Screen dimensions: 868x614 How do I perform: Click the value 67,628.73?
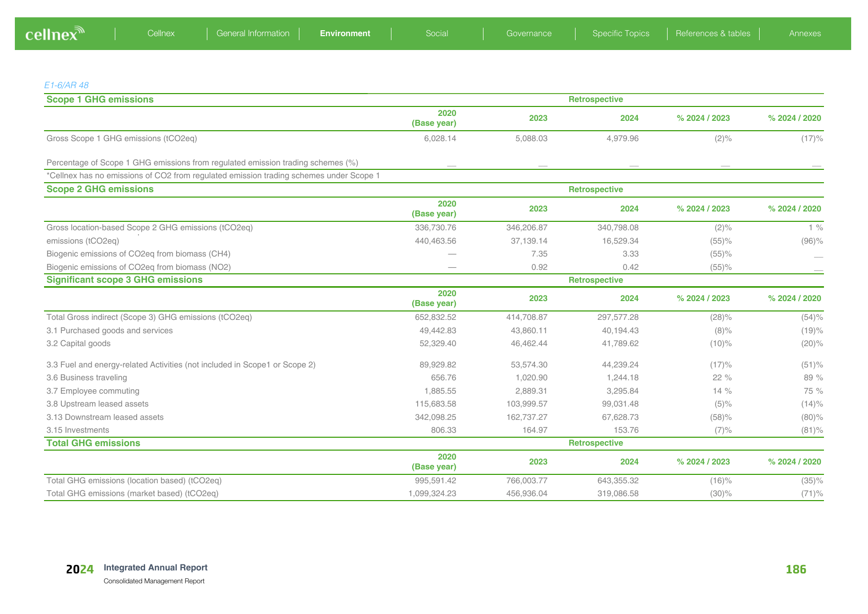[621, 417]
